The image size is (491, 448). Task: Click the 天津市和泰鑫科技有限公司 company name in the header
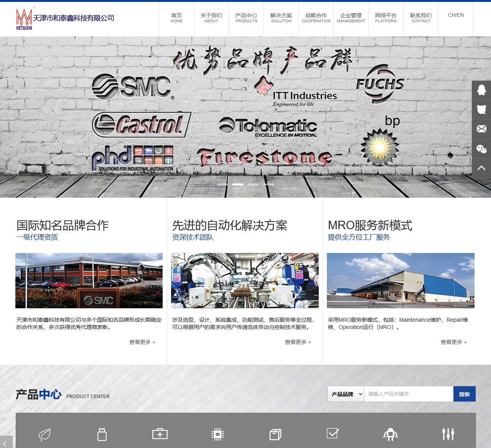[74, 18]
